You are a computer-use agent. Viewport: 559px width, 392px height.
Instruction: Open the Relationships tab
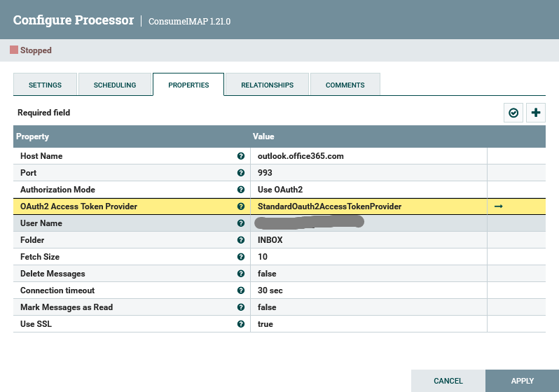[x=267, y=85]
